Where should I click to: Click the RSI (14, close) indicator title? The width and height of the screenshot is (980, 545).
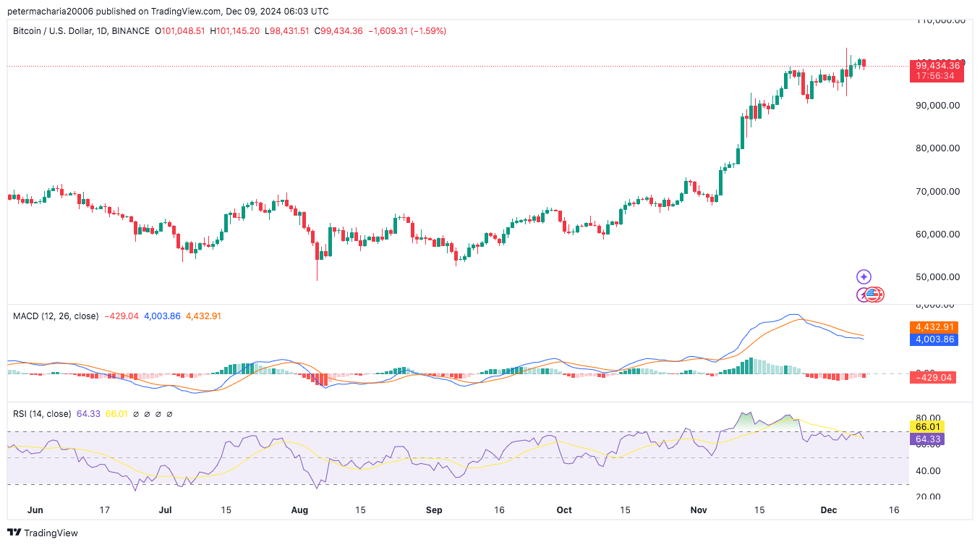(x=42, y=414)
